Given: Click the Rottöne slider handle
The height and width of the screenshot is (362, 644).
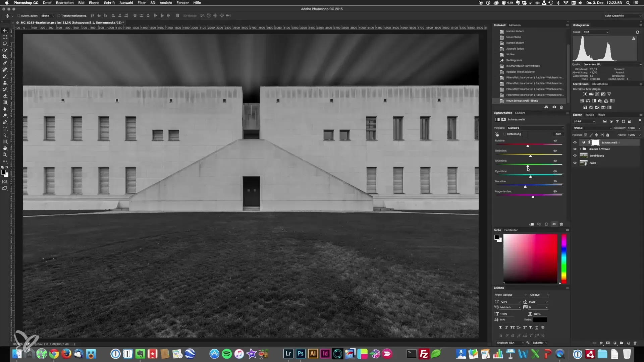Looking at the screenshot, I should coord(528,146).
